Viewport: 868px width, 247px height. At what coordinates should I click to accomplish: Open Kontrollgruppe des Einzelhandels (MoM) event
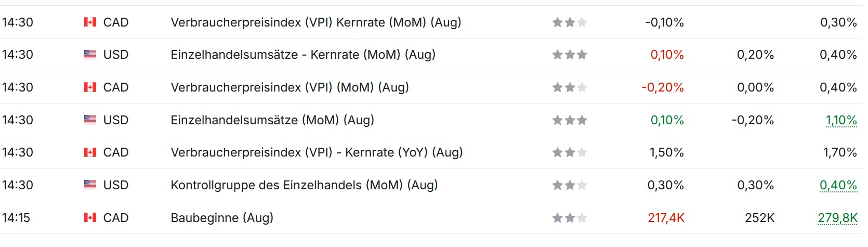coord(304,185)
